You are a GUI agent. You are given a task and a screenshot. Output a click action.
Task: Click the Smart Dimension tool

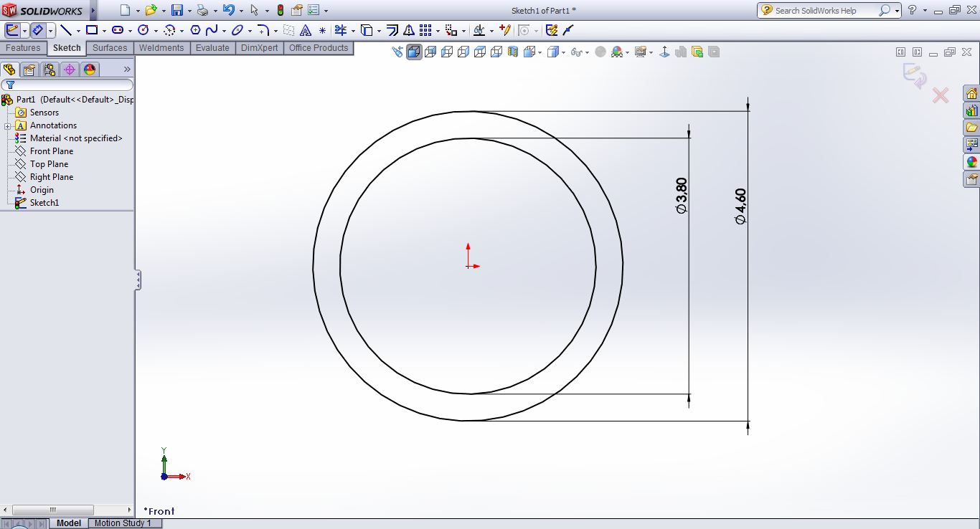(x=38, y=30)
